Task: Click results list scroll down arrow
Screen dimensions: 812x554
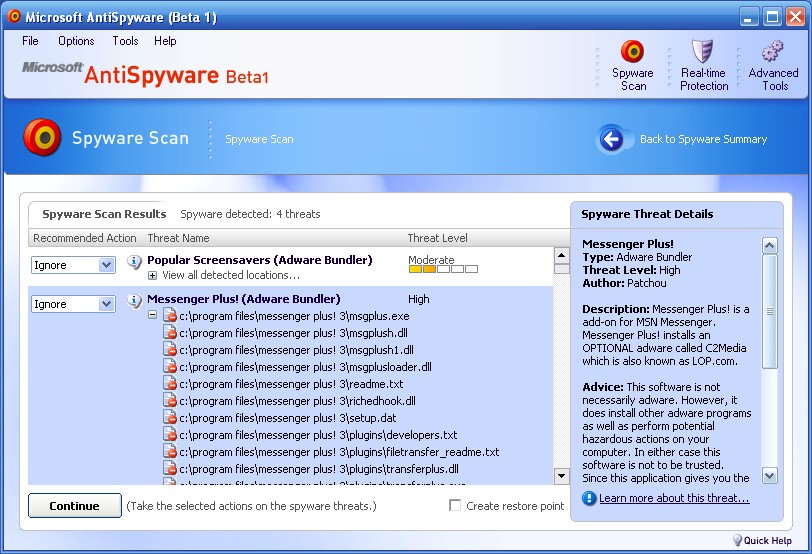Action: (561, 475)
